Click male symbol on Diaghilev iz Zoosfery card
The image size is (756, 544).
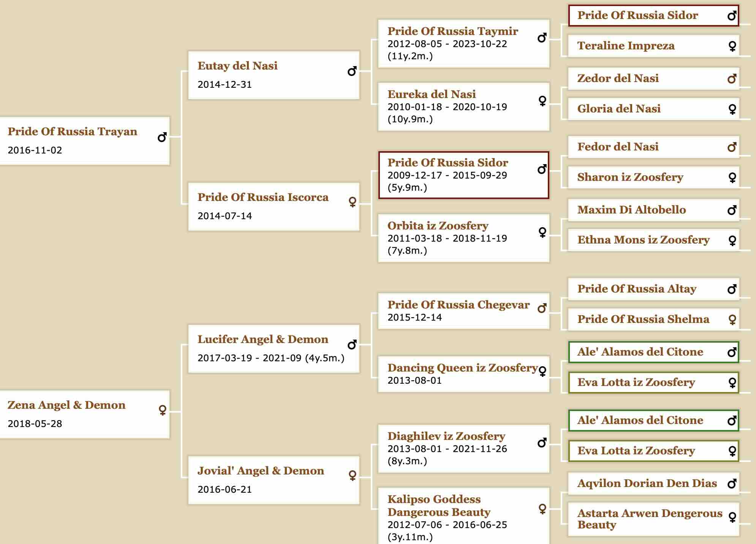point(542,443)
